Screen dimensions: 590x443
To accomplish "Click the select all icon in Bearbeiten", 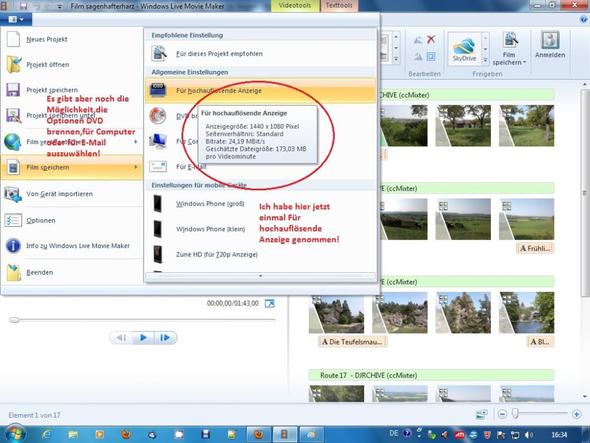I will point(431,56).
